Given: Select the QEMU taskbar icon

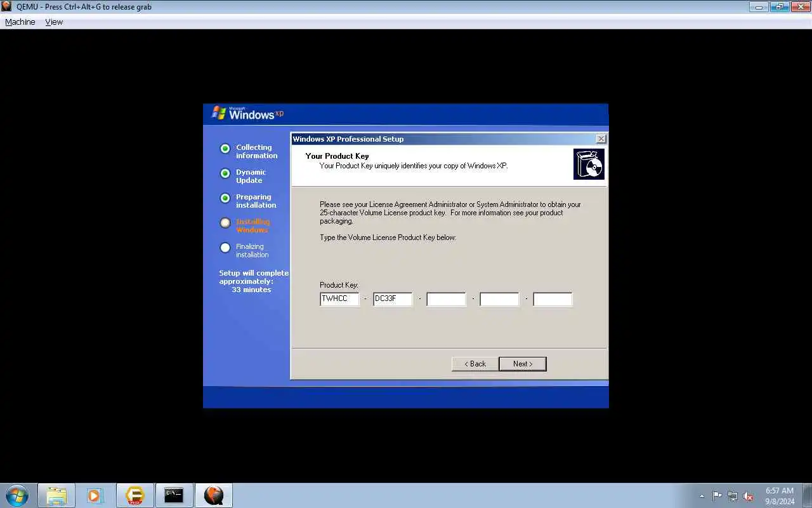Looking at the screenshot, I should point(214,495).
